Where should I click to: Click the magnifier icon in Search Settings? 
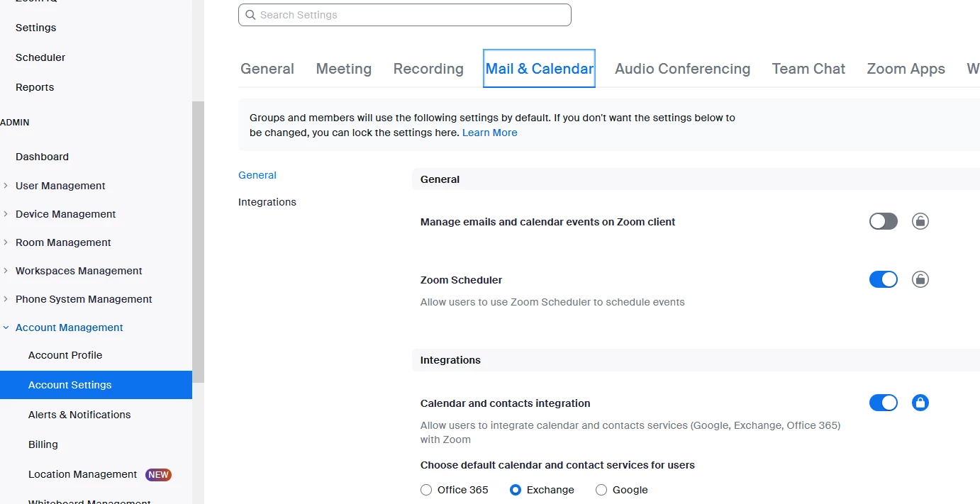pos(250,15)
